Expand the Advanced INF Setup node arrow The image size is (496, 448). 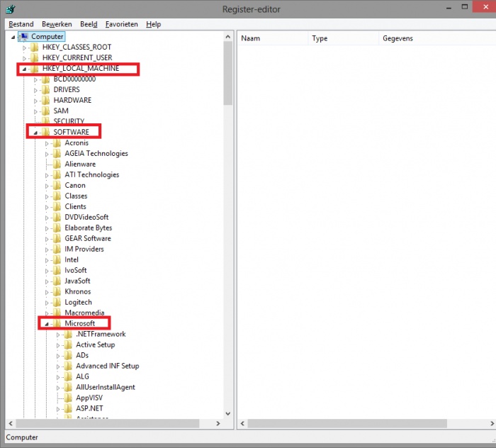(58, 366)
